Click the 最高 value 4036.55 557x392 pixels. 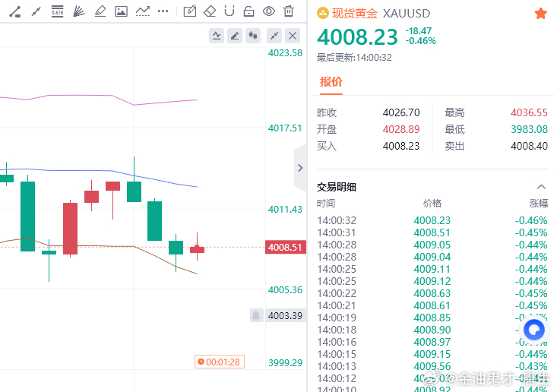[x=529, y=112]
